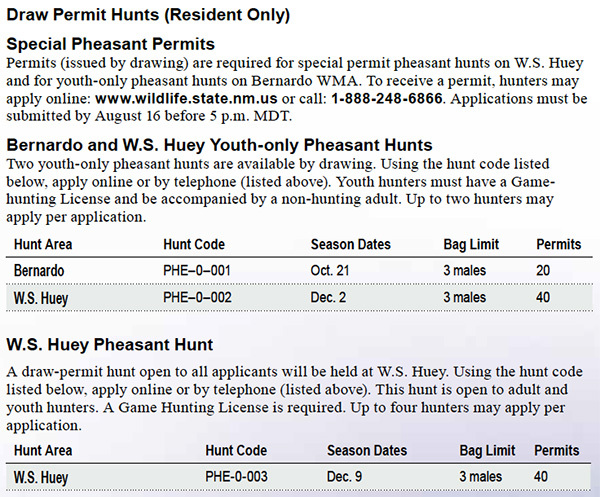Image resolution: width=600 pixels, height=497 pixels.
Task: Select the Special Pheasant Permits heading
Action: (110, 45)
